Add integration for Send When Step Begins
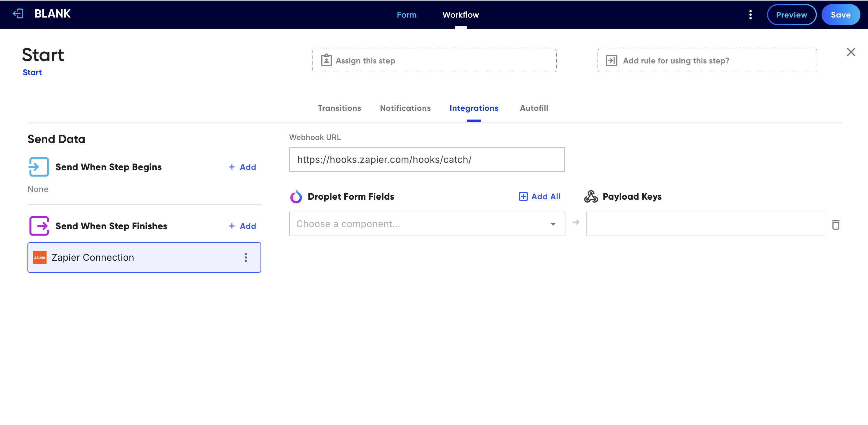 coord(242,167)
